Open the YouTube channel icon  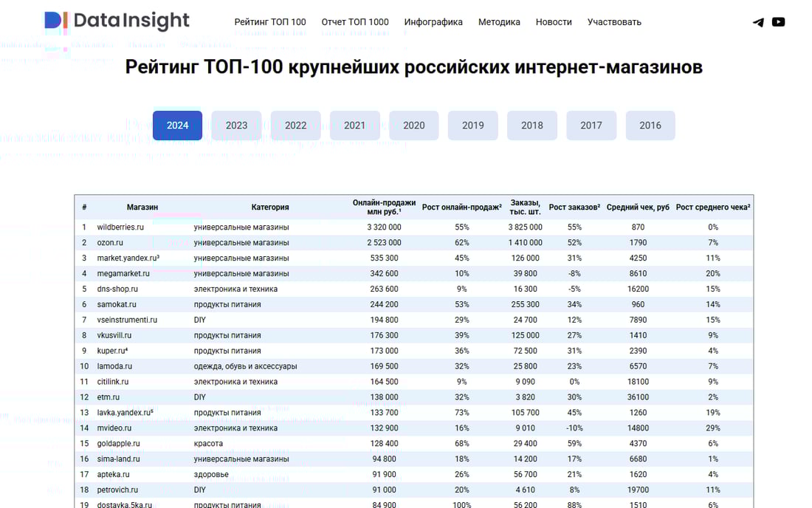778,22
